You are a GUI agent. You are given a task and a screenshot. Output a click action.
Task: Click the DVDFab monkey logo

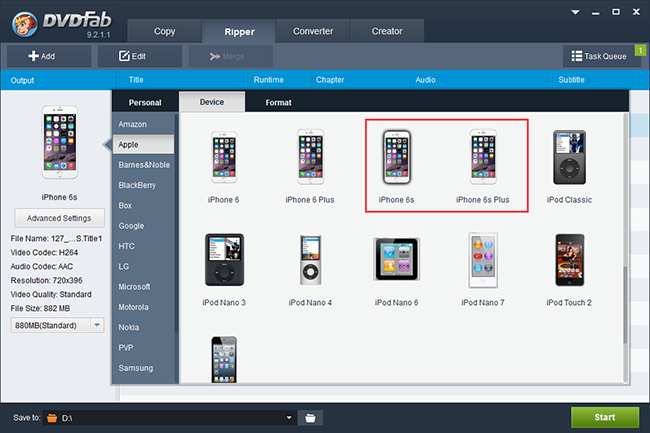25,24
